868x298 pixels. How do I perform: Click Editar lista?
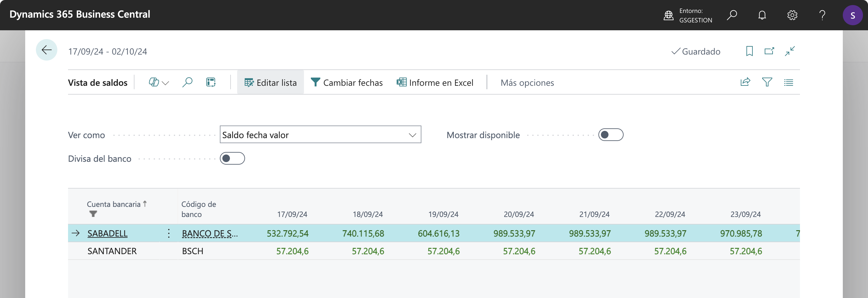pos(271,82)
